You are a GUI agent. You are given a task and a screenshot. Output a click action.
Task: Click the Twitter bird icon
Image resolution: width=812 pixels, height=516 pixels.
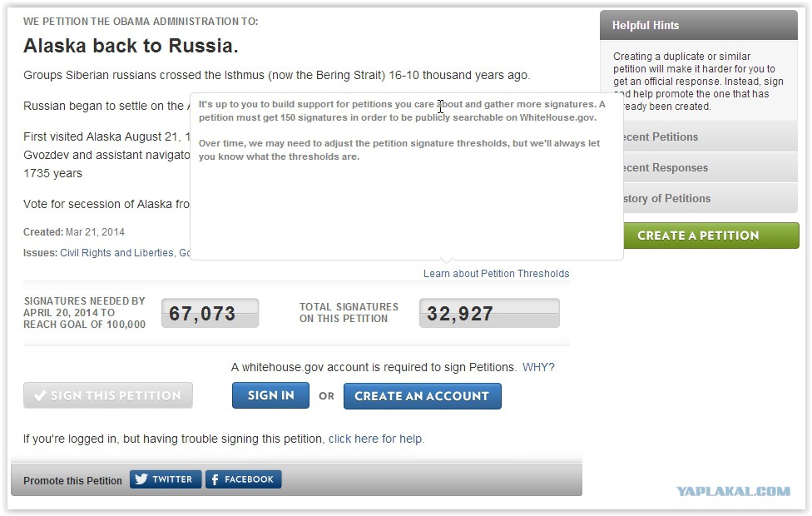(x=141, y=479)
